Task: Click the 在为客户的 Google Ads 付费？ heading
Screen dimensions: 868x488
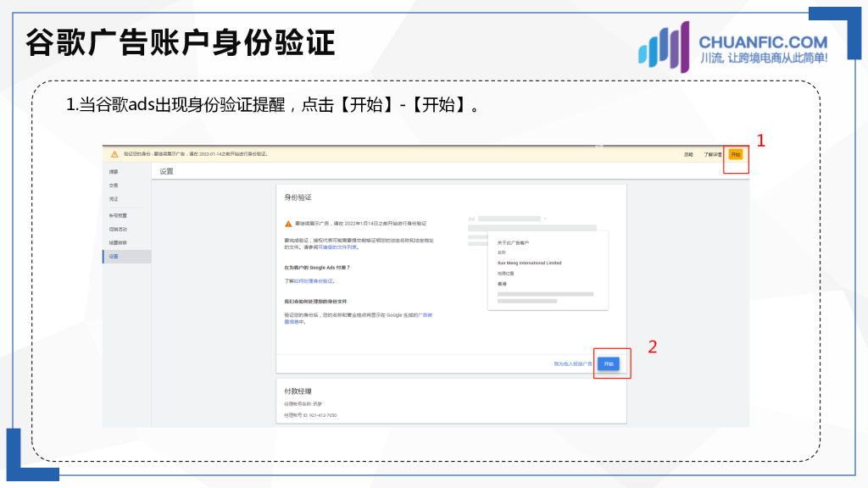Action: pyautogui.click(x=317, y=267)
